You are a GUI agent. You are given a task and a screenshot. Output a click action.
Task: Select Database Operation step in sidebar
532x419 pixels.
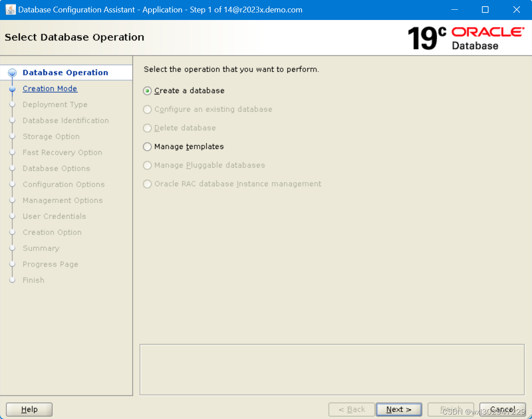click(65, 73)
